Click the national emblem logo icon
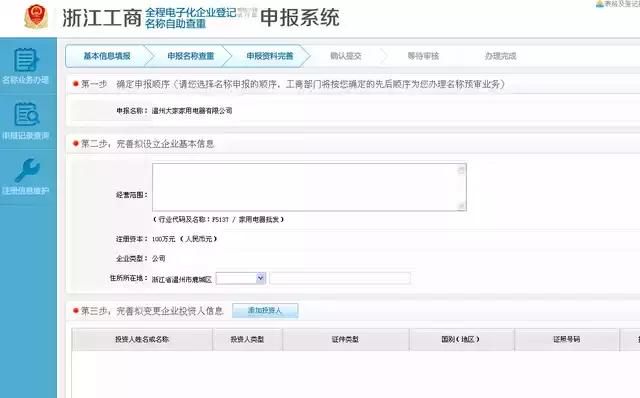The width and height of the screenshot is (640, 398). click(36, 16)
